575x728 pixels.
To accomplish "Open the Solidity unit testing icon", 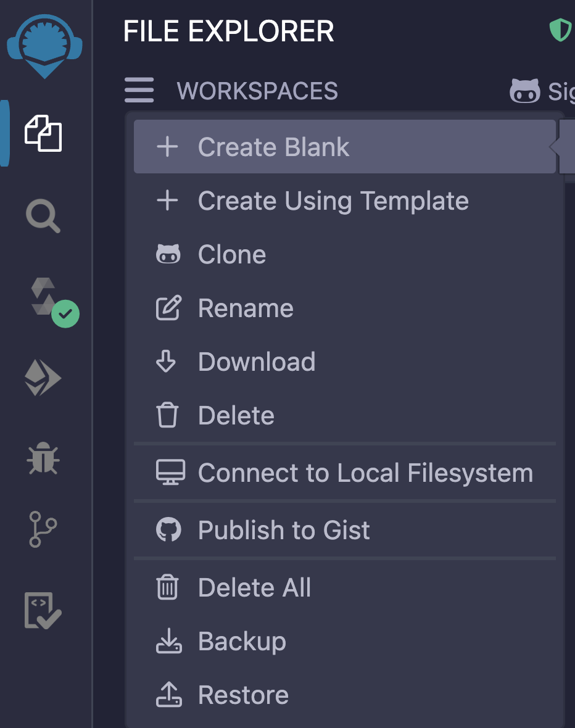I will [43, 610].
